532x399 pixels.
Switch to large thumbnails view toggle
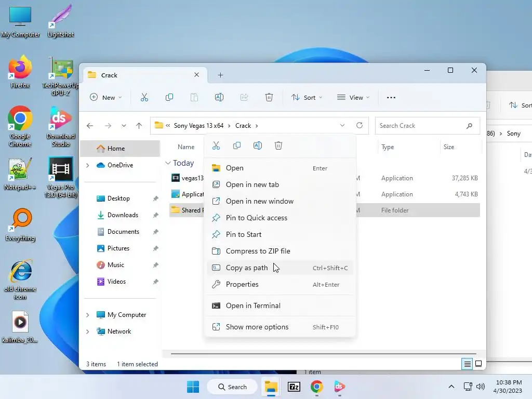[478, 364]
